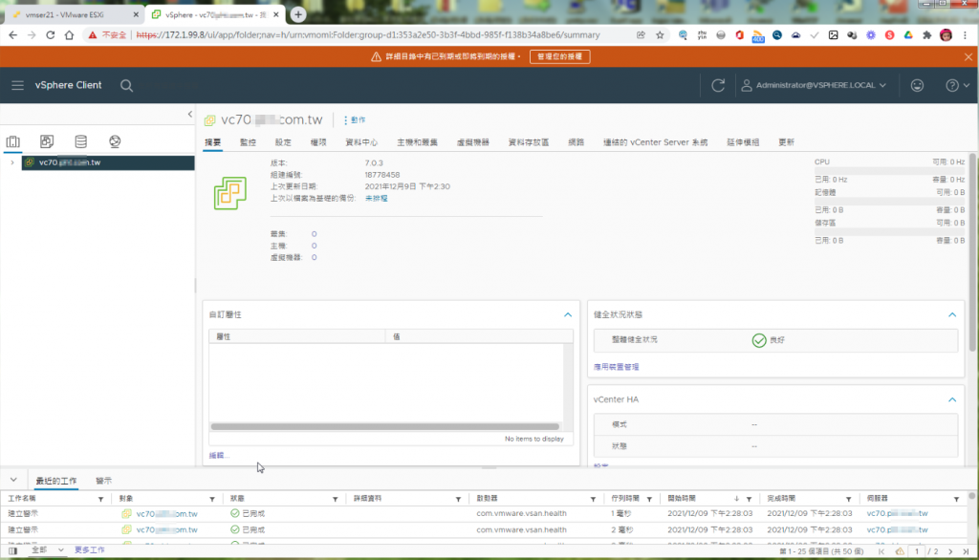Open 連結的 vCenter Server 系統 tab
The image size is (979, 560).
[655, 142]
